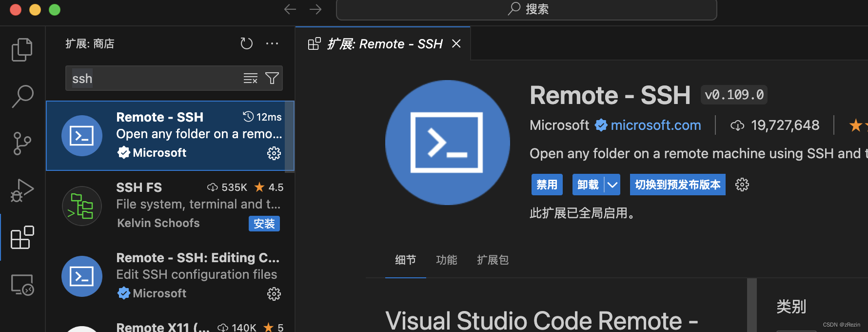Open the Source Control view
Image resolution: width=868 pixels, height=332 pixels.
pyautogui.click(x=22, y=144)
